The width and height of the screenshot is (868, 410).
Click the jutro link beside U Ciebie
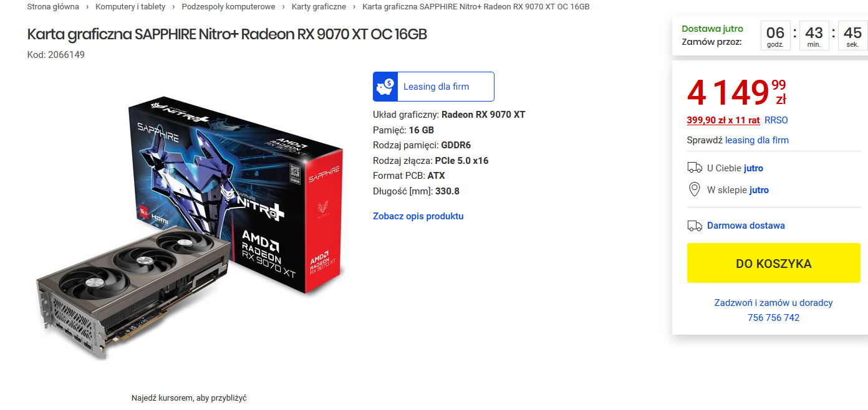coord(753,168)
